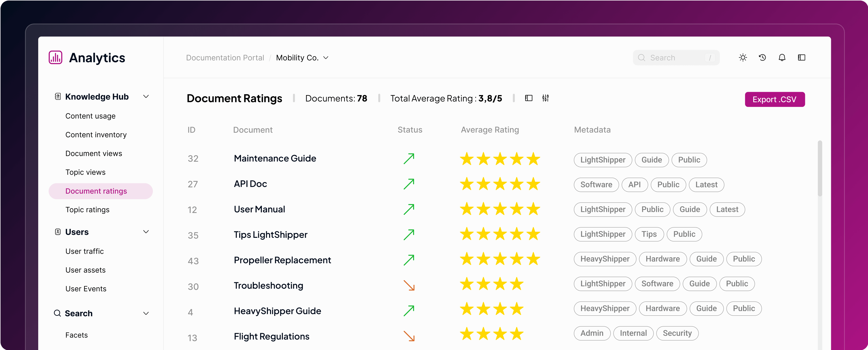
Task: Open the history clock icon
Action: (762, 58)
